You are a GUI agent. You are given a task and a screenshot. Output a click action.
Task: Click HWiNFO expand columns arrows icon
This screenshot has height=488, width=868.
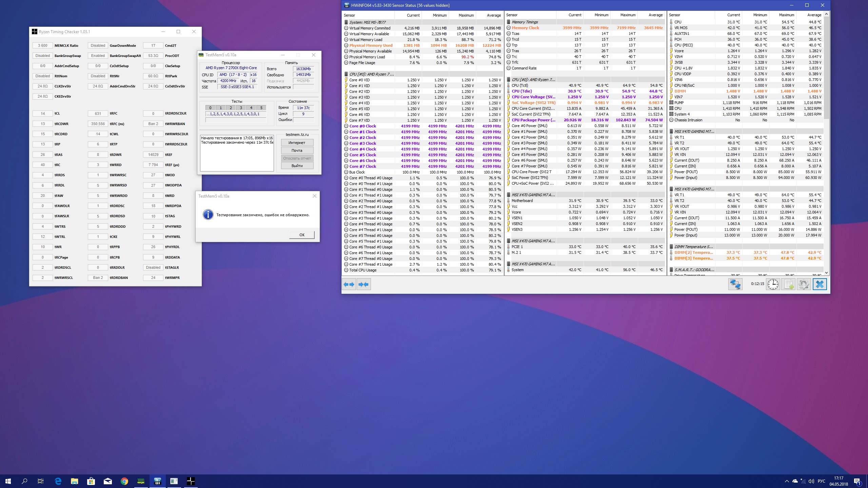click(349, 284)
